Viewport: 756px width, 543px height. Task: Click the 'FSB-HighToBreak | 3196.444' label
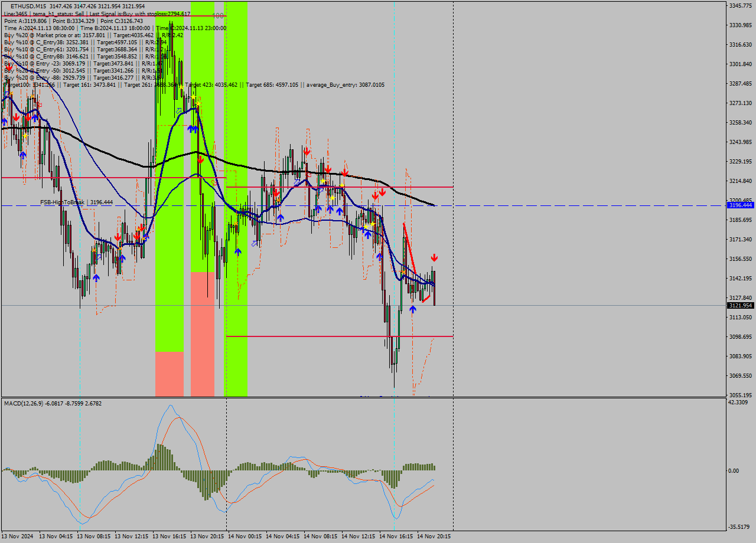[x=76, y=202]
